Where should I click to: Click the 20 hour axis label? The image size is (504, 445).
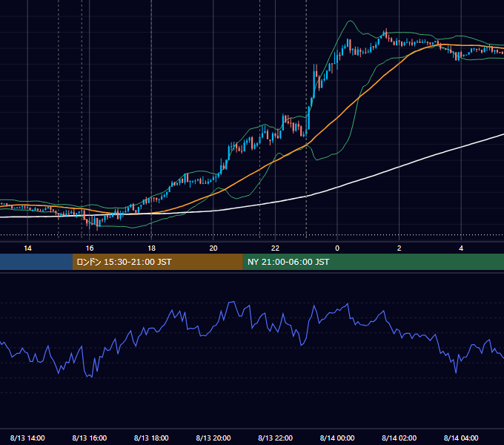(213, 248)
